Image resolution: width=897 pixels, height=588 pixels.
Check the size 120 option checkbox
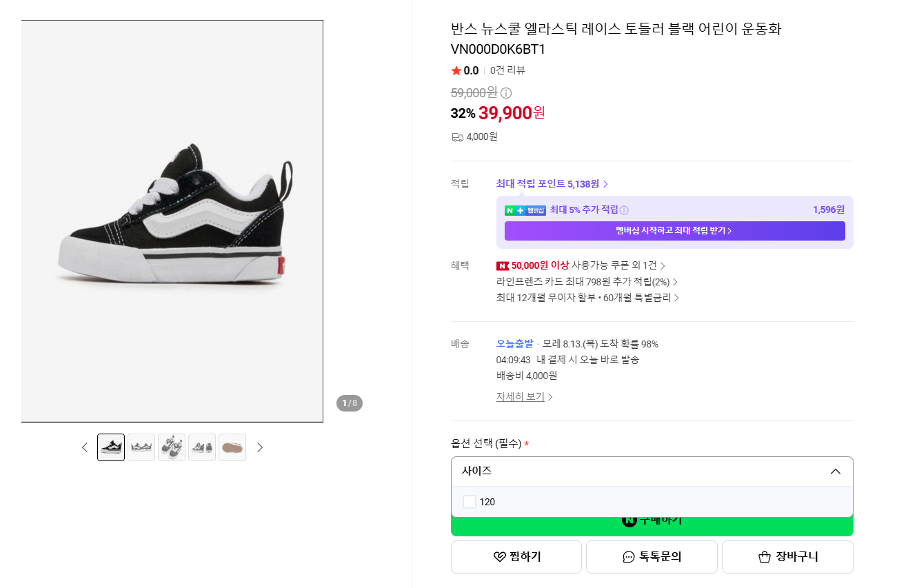click(470, 502)
